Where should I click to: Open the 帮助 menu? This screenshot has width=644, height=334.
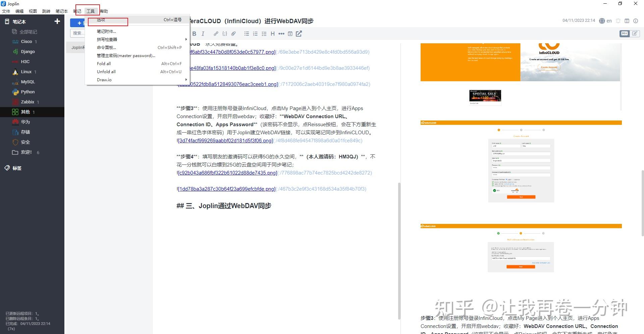104,11
